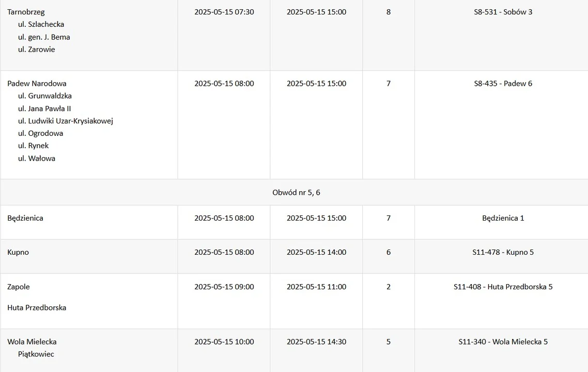The image size is (588, 372).
Task: Select the ul. gen. J. Bema entry
Action: (x=44, y=37)
